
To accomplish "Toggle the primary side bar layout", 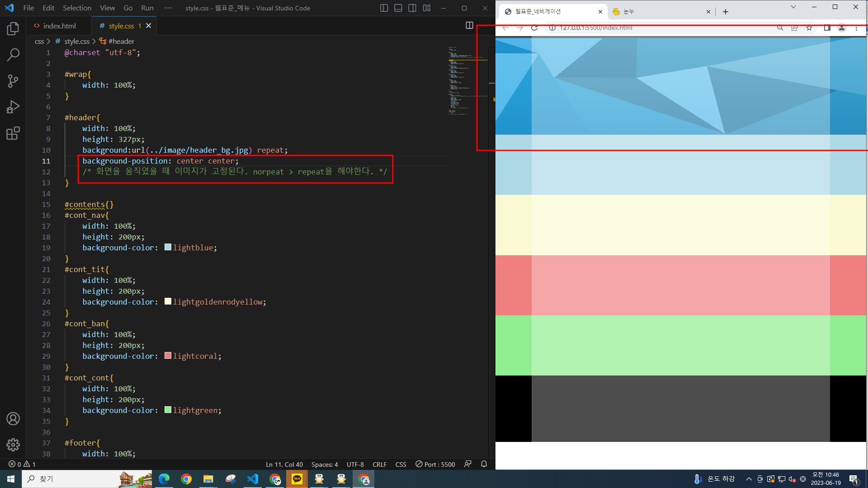I will click(384, 8).
